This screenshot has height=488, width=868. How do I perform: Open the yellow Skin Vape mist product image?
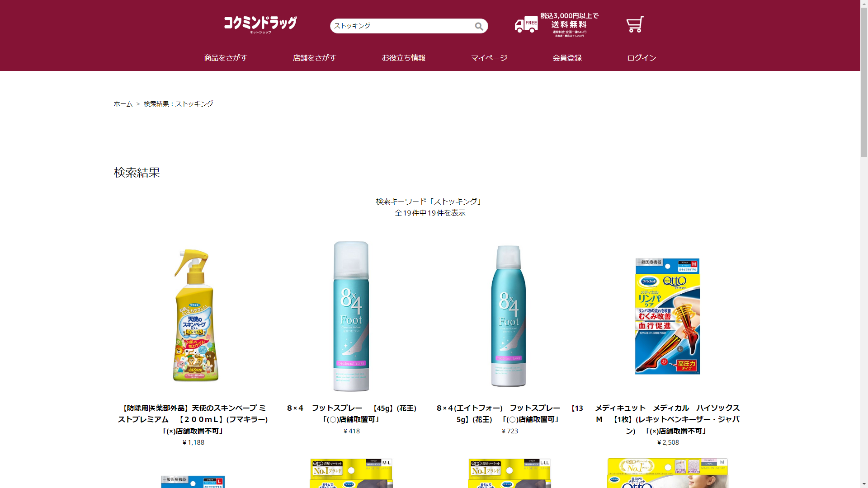click(x=193, y=315)
